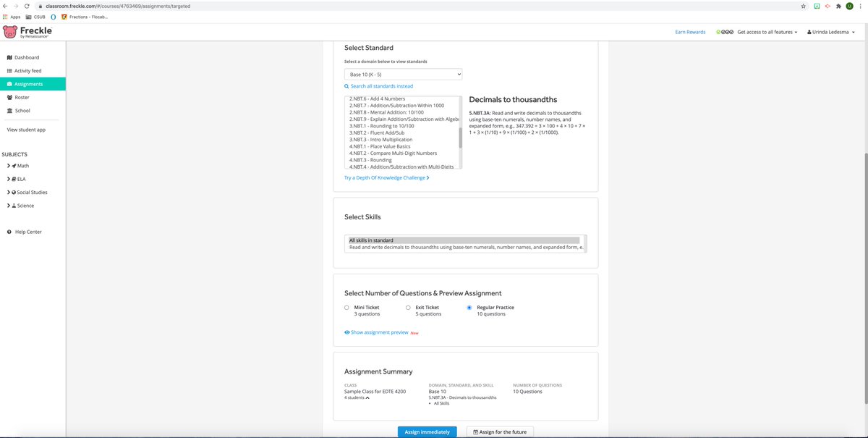Click the site lock icon in address bar
Image resolution: width=868 pixels, height=438 pixels.
(41, 6)
